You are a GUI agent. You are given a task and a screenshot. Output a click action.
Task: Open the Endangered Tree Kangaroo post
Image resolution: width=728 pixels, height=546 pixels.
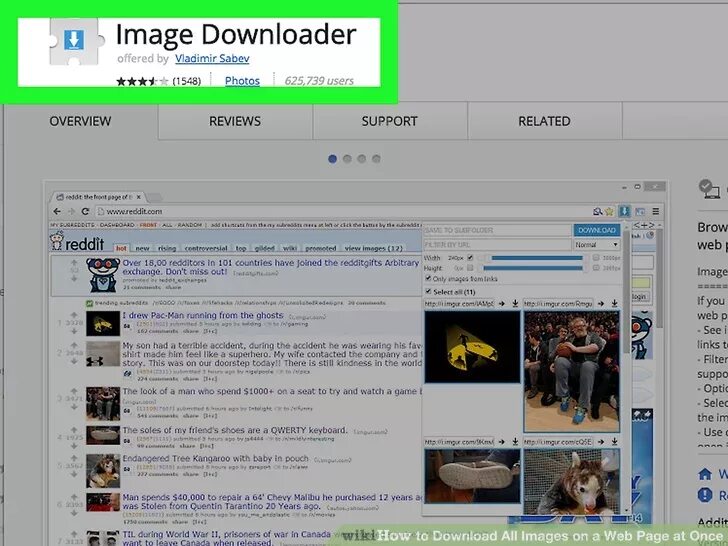[x=215, y=459]
